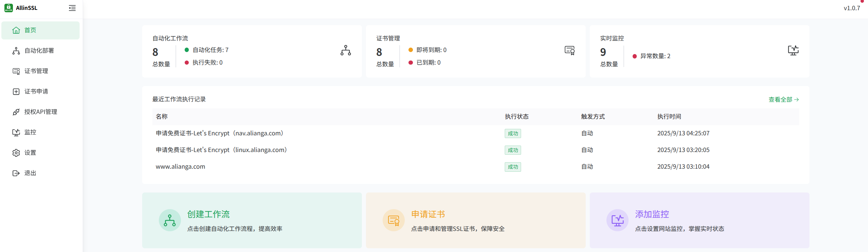The image size is (868, 252).
Task: Click the AllinSSL logo icon
Action: (9, 8)
